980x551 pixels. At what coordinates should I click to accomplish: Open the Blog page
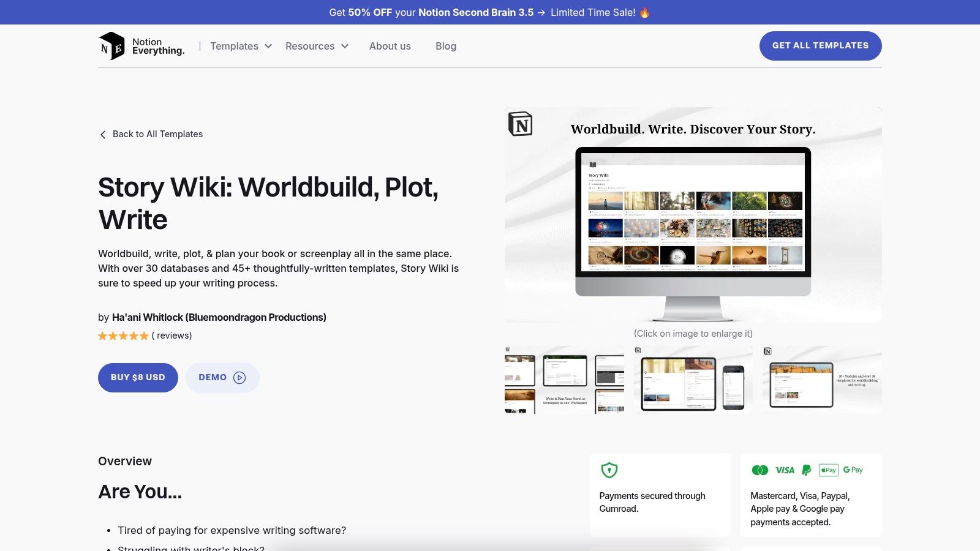446,46
